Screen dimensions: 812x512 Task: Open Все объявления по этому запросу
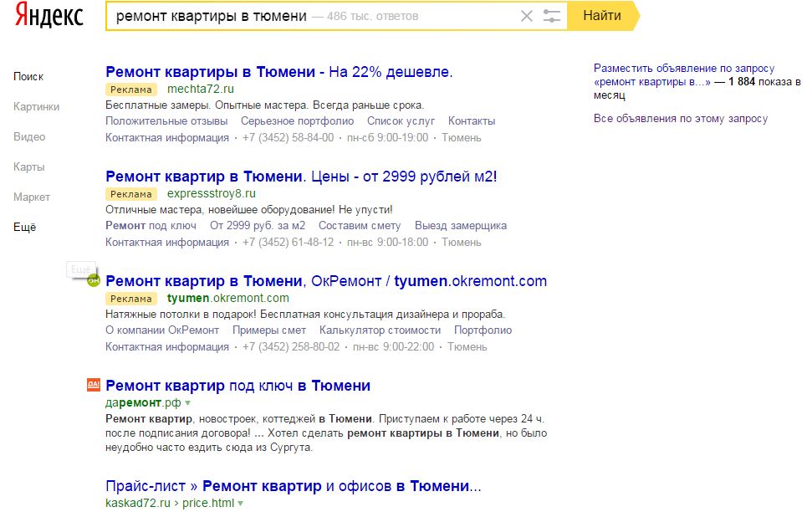(x=681, y=119)
